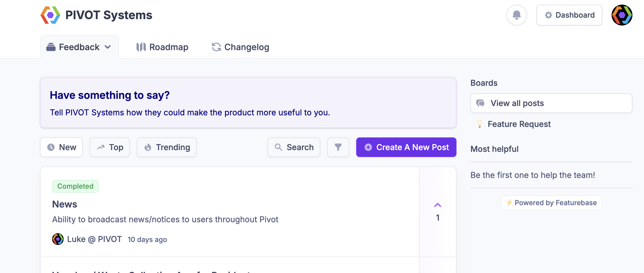Open the notifications bell
644x273 pixels.
(516, 15)
